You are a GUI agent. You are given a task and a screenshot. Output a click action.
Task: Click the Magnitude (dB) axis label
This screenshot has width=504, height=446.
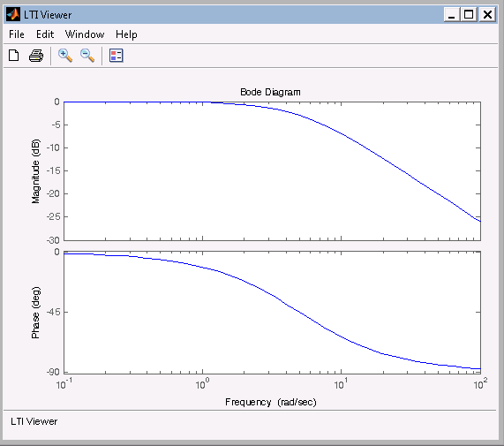click(35, 171)
